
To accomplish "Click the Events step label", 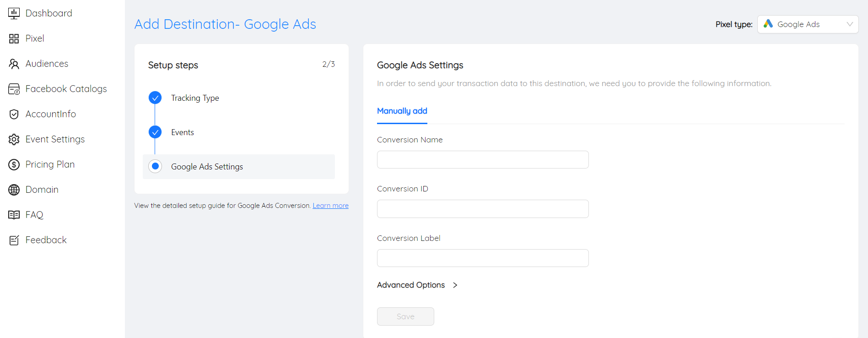I will [x=183, y=132].
